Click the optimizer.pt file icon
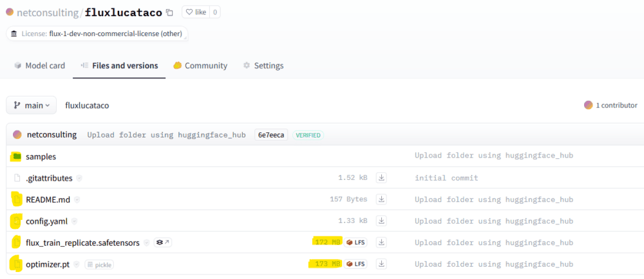The image size is (644, 279). 17,265
